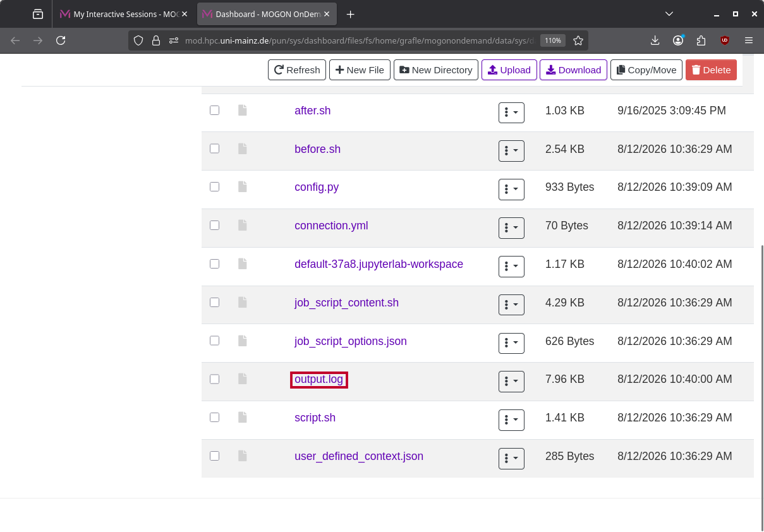The height and width of the screenshot is (532, 764).
Task: Open job_script_content.sh actions dropdown
Action: 511,305
